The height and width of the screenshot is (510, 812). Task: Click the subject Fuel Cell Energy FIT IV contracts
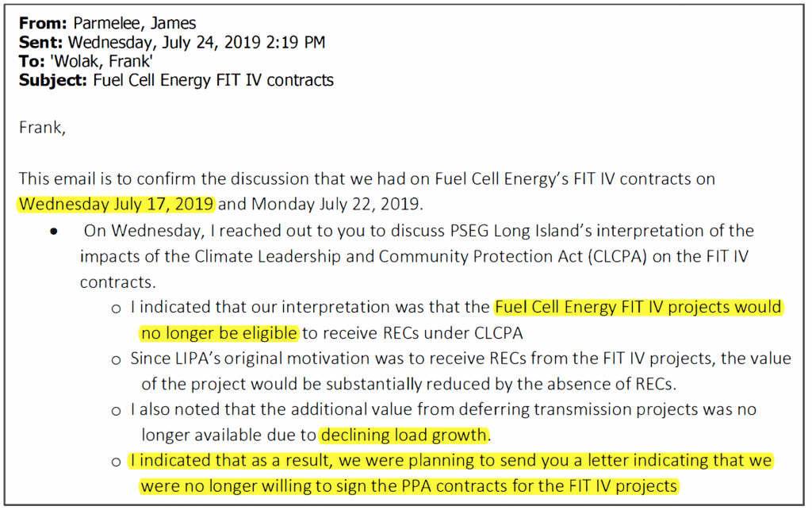tap(213, 80)
